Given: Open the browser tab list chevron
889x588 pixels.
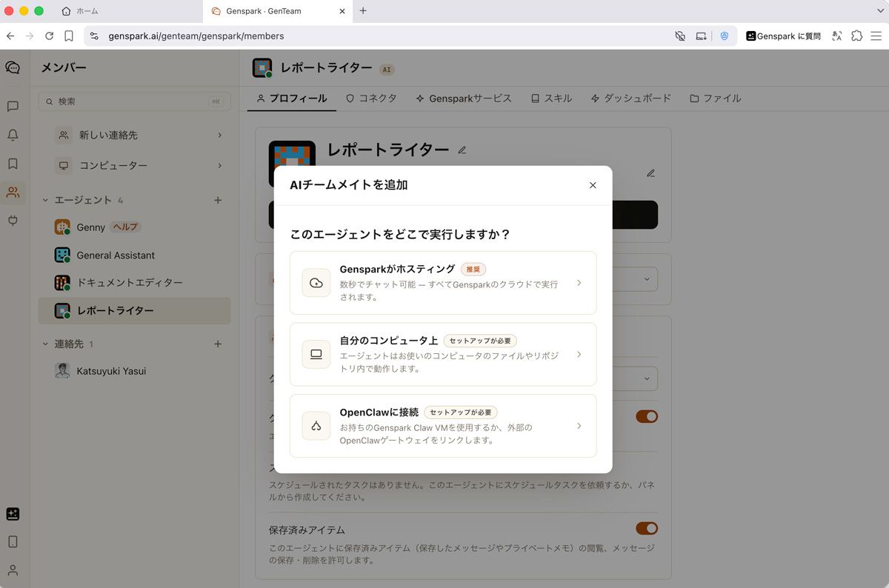Looking at the screenshot, I should 879,10.
